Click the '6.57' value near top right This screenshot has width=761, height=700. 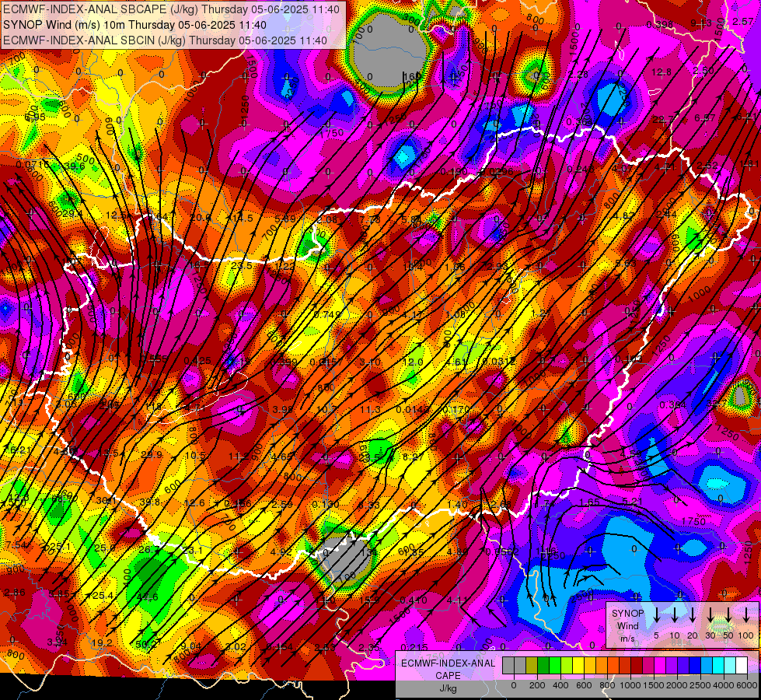705,117
